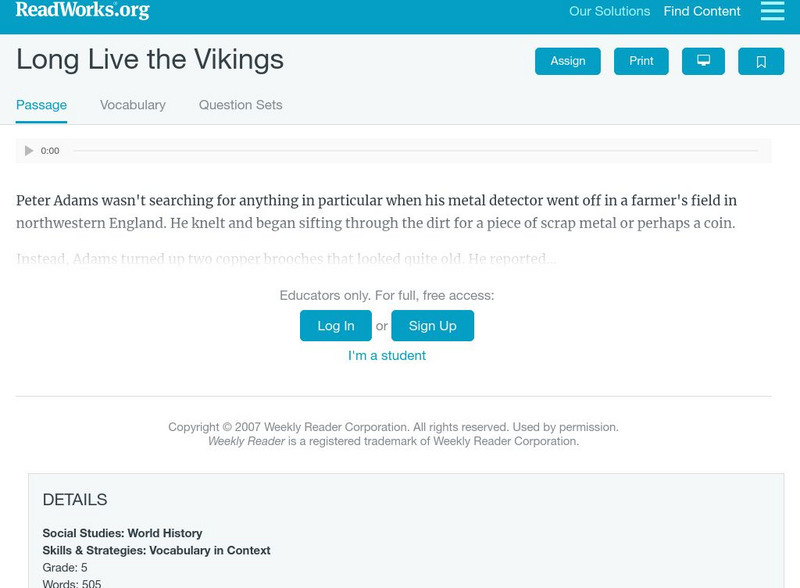Click the Print button
Screen dimensions: 800x588
point(641,61)
